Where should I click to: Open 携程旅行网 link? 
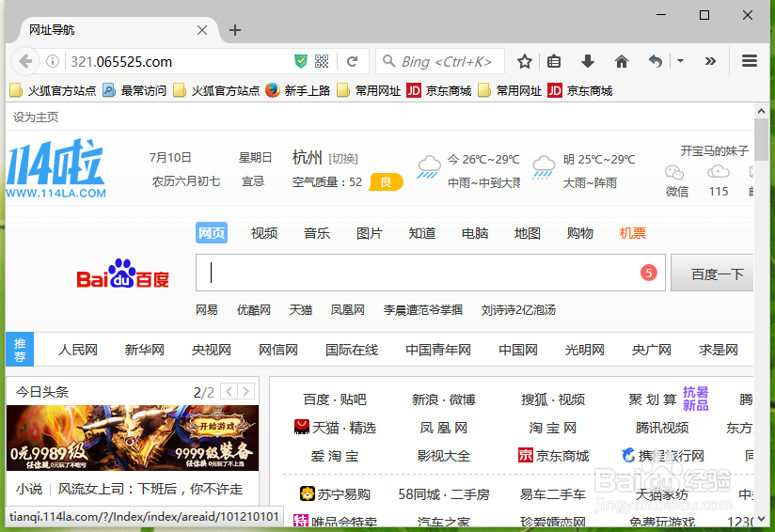663,456
